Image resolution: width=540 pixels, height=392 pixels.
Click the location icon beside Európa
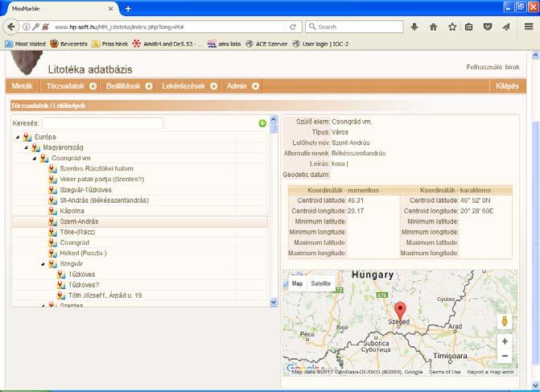pyautogui.click(x=27, y=137)
